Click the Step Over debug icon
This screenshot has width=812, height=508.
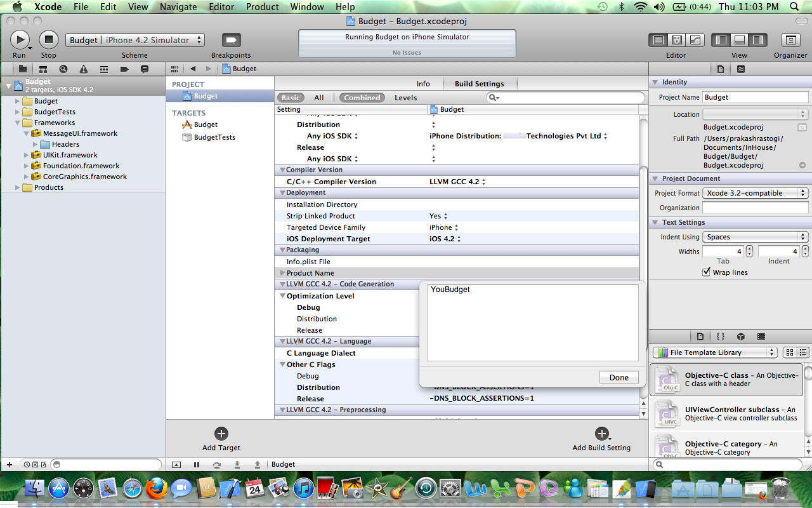click(x=217, y=465)
